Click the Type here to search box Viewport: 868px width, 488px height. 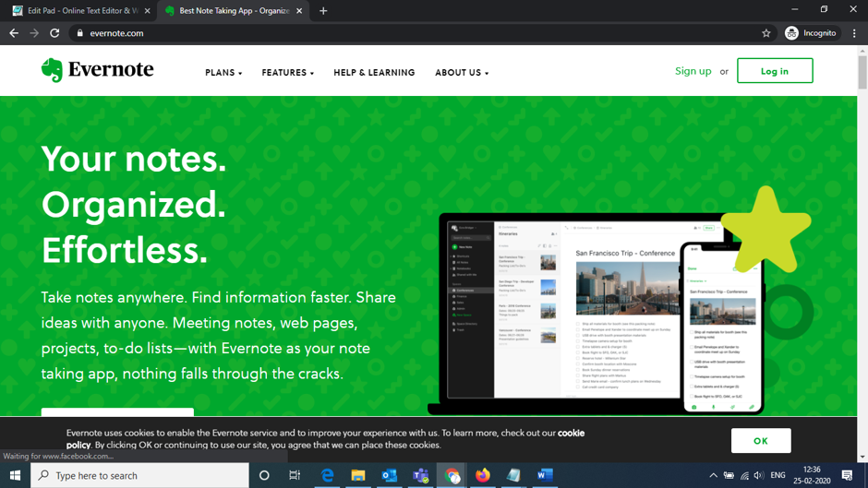(139, 475)
